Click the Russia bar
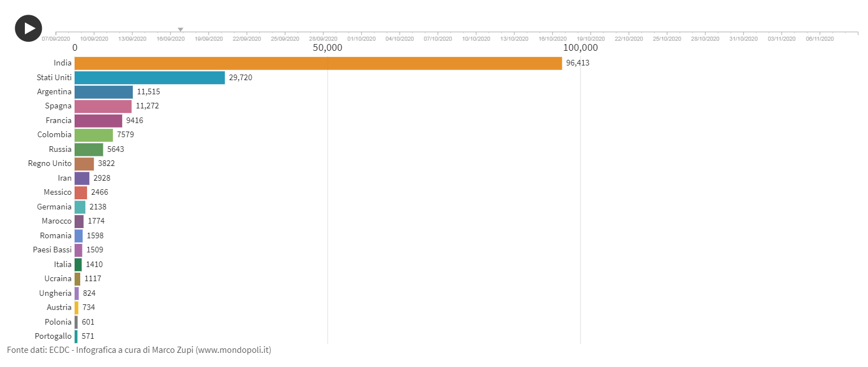868x367 pixels. (x=89, y=150)
